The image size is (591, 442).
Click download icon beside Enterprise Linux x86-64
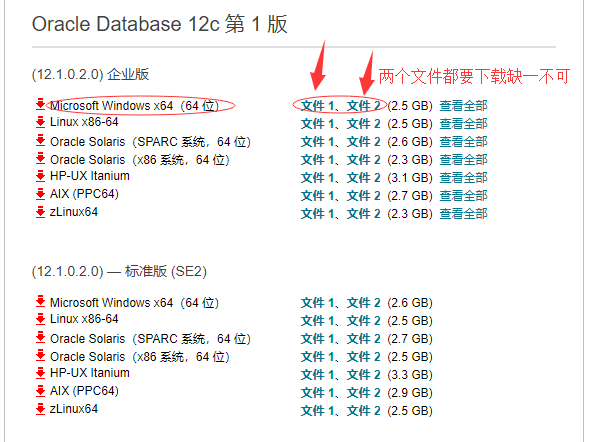(x=40, y=122)
